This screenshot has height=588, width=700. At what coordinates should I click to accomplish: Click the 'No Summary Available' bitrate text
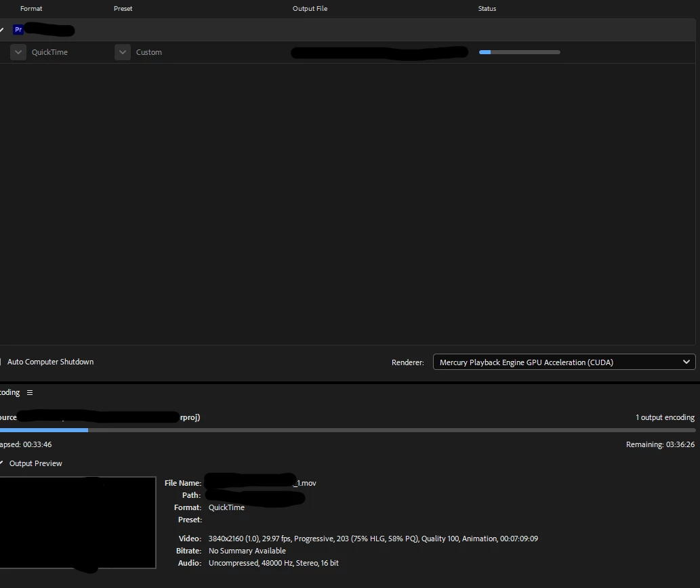click(x=247, y=551)
